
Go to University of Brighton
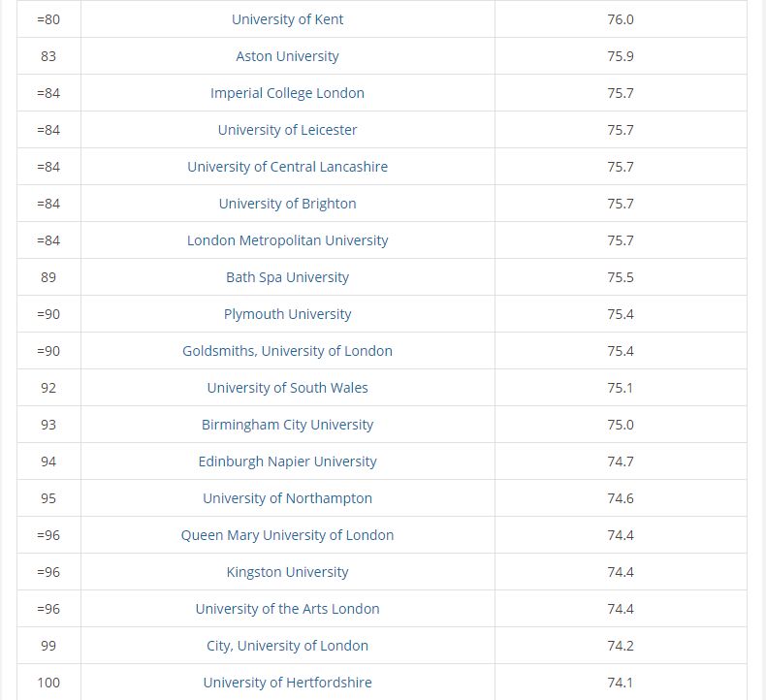(287, 204)
